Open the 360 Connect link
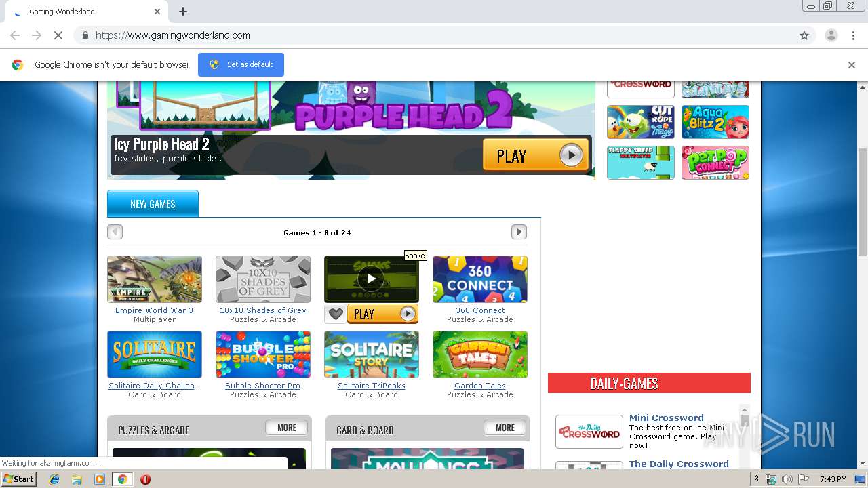The image size is (868, 488). coord(480,310)
